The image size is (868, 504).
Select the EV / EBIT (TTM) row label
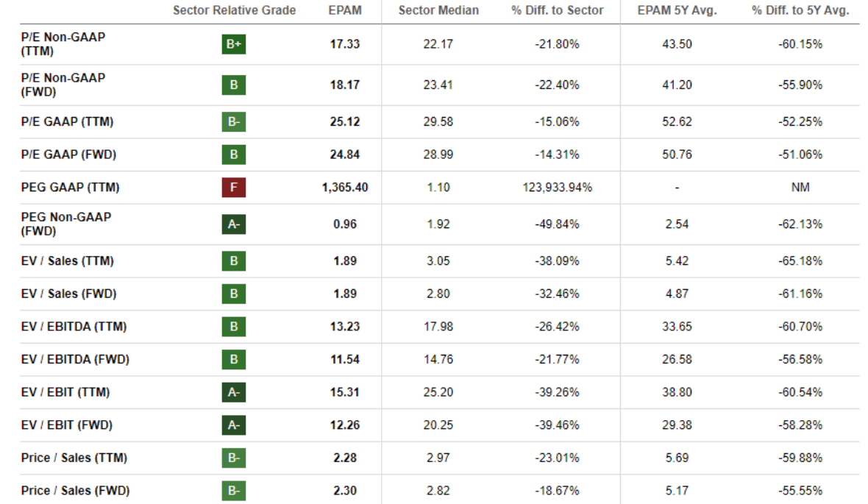point(65,392)
